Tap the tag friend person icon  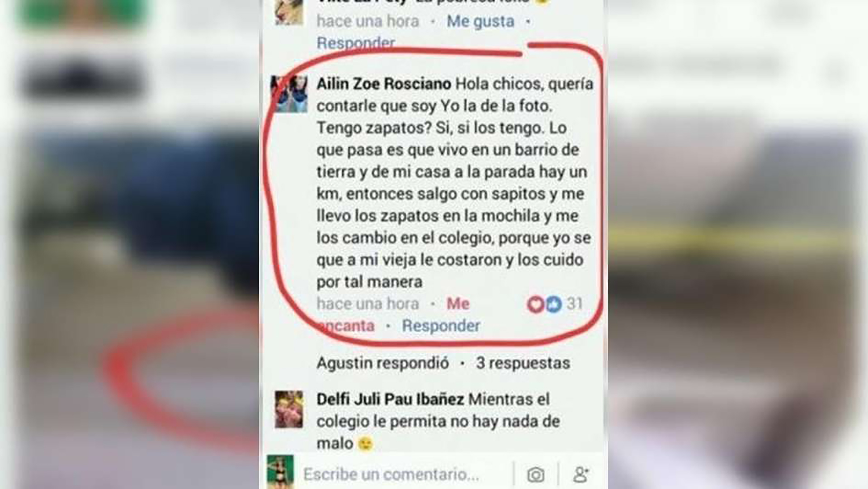tap(581, 475)
